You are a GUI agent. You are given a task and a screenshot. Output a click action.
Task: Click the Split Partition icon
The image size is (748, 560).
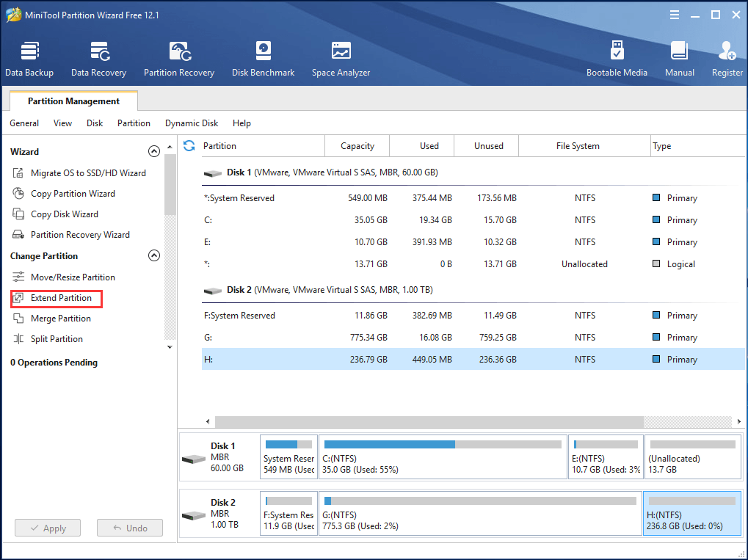(x=18, y=338)
